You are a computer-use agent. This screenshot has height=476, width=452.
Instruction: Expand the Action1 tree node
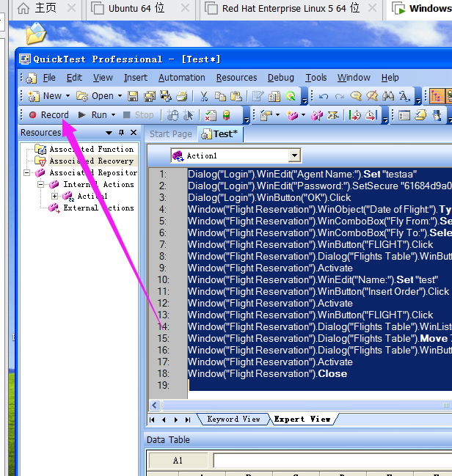pos(55,197)
